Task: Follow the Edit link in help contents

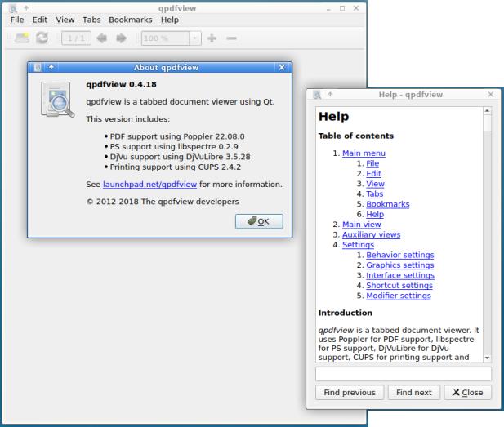Action: click(373, 174)
